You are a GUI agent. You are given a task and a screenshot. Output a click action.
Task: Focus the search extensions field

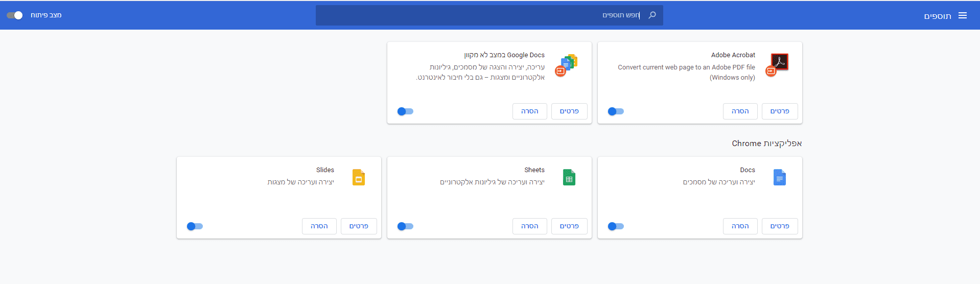tap(489, 15)
